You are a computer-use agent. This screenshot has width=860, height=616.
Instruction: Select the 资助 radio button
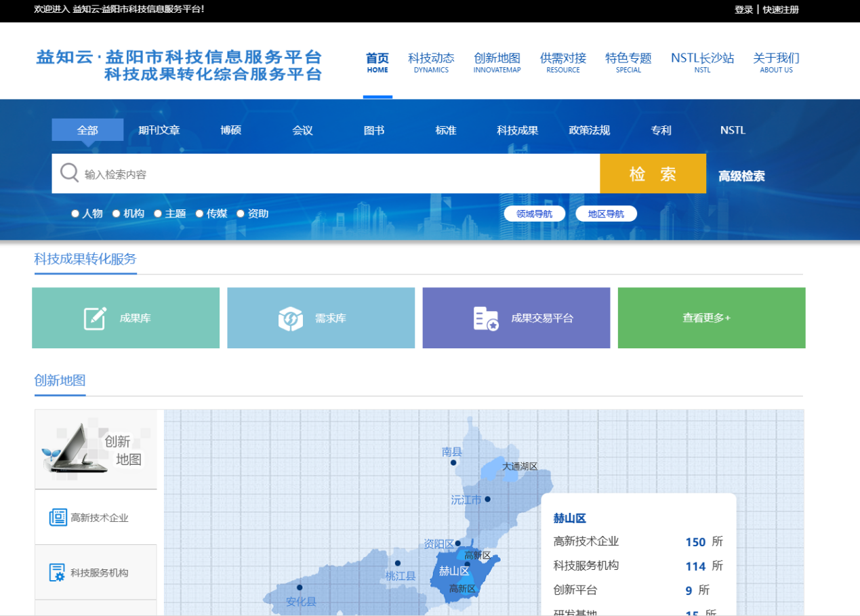tap(241, 214)
